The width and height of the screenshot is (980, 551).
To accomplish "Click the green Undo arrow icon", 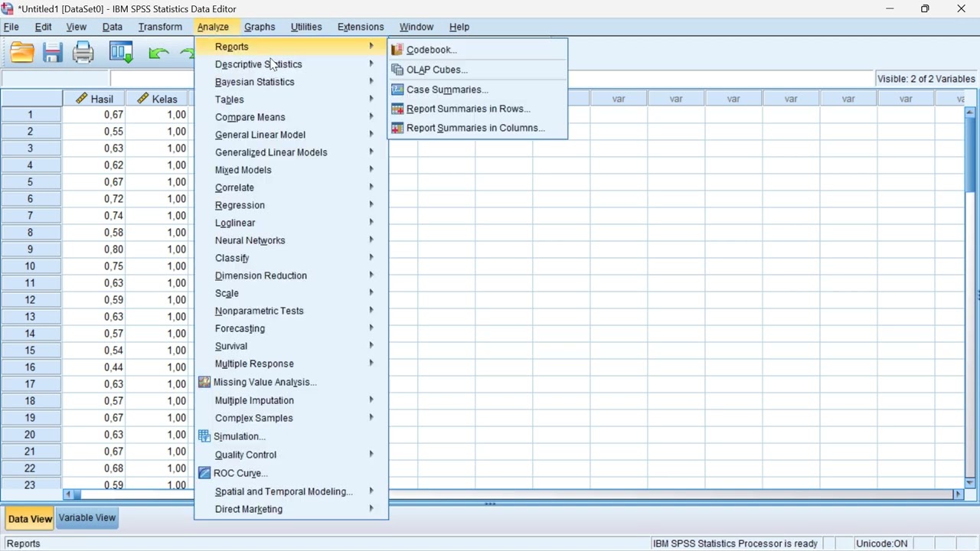I will (158, 53).
